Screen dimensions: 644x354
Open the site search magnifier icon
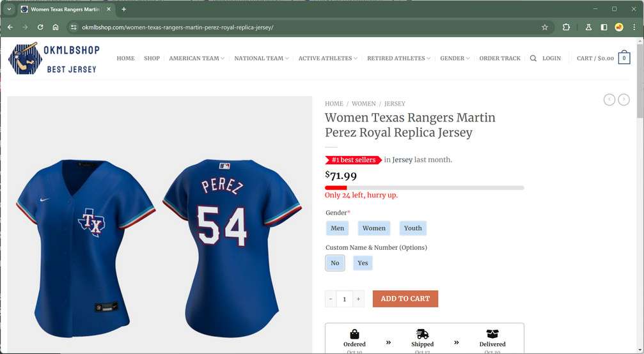(x=533, y=58)
